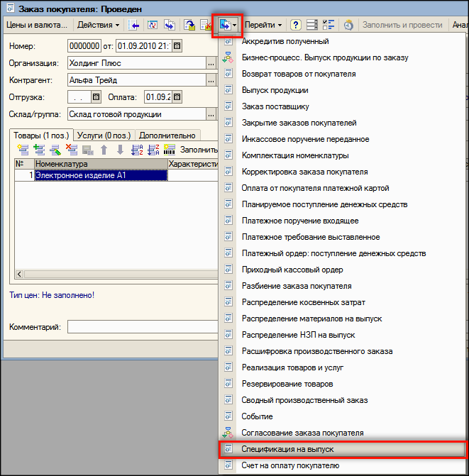Switch to 'Услуги (0 поз.)' tab
This screenshot has width=469, height=476.
[104, 135]
